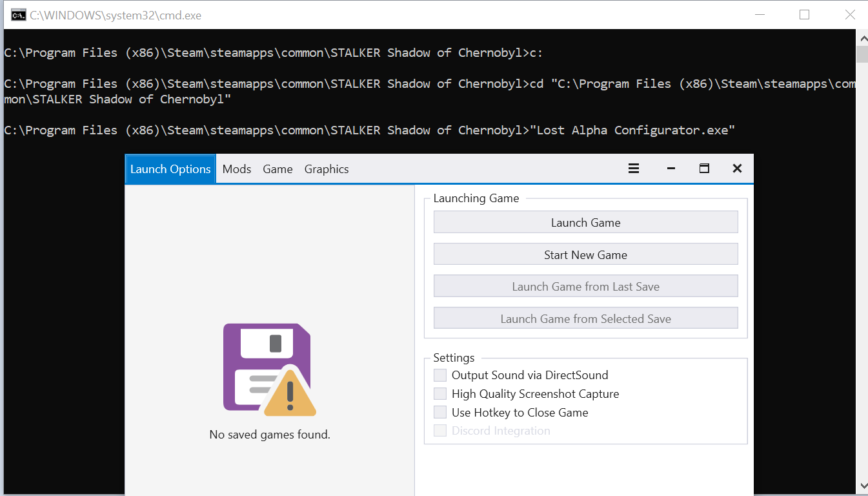Maximize the Lost Alpha Configurator window

(704, 169)
